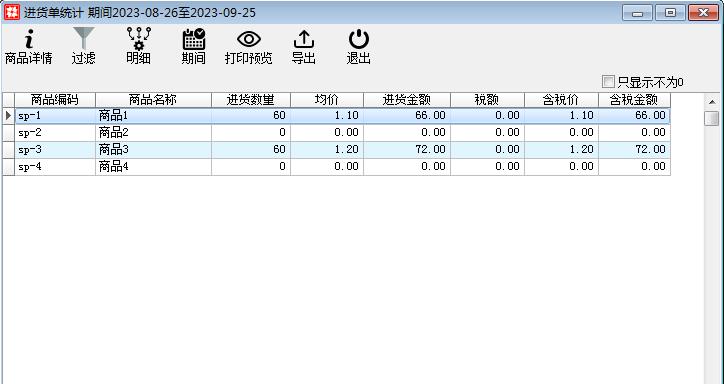Screen dimensions: 724x384
Task: Click the 导出 export icon
Action: point(303,39)
